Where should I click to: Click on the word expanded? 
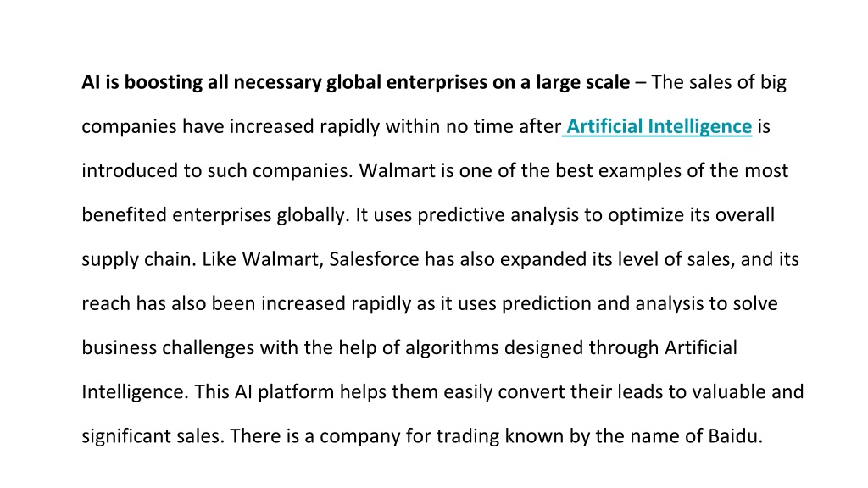coord(543,259)
